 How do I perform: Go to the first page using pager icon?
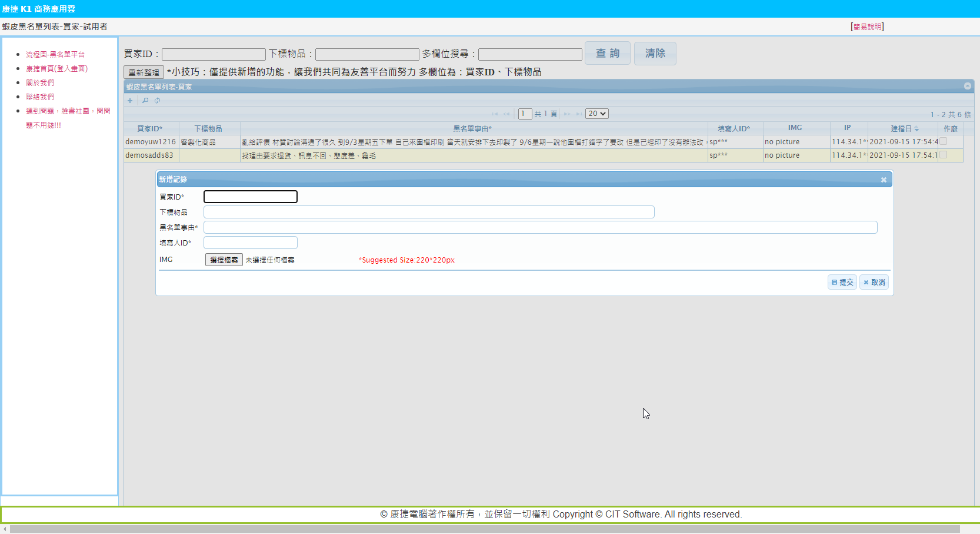click(x=495, y=114)
